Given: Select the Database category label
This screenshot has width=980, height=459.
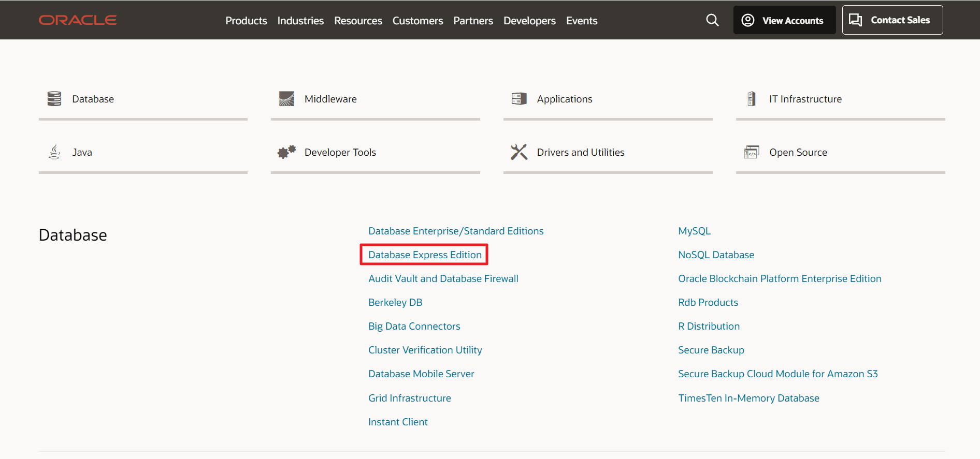Looking at the screenshot, I should pos(93,99).
